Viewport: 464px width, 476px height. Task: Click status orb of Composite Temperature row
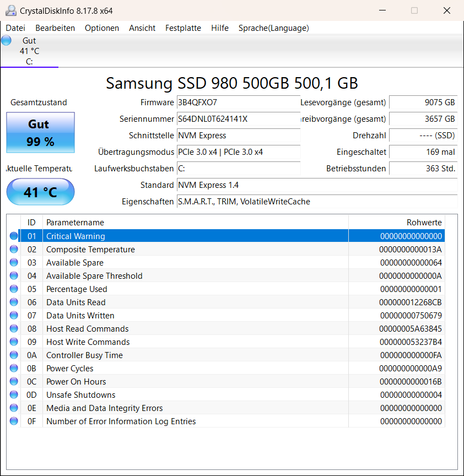coord(14,249)
